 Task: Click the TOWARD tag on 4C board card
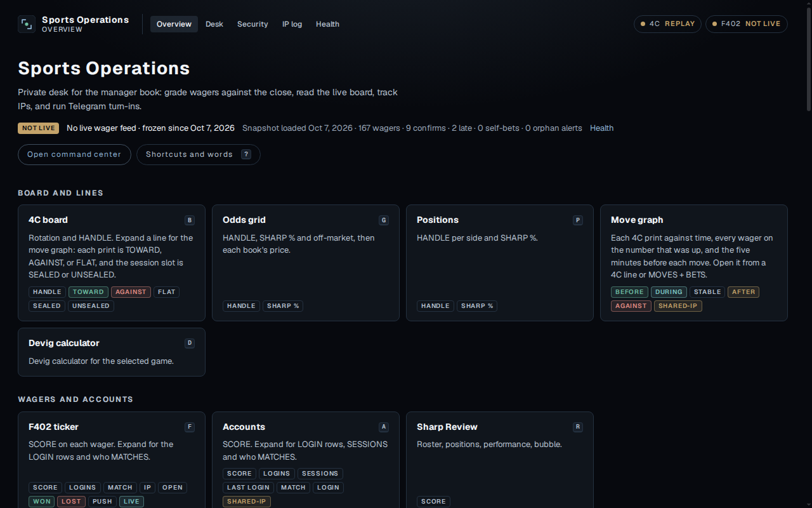(88, 292)
